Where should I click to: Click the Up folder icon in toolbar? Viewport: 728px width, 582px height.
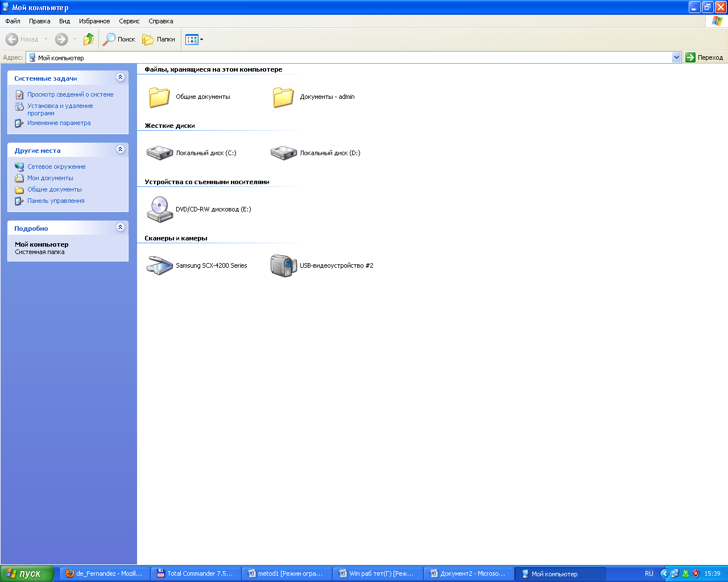click(x=89, y=39)
